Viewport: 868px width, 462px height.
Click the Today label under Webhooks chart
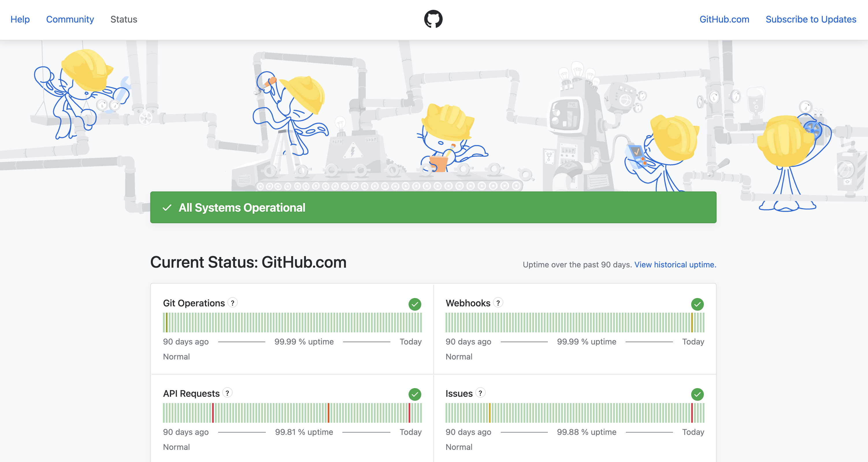pos(693,342)
